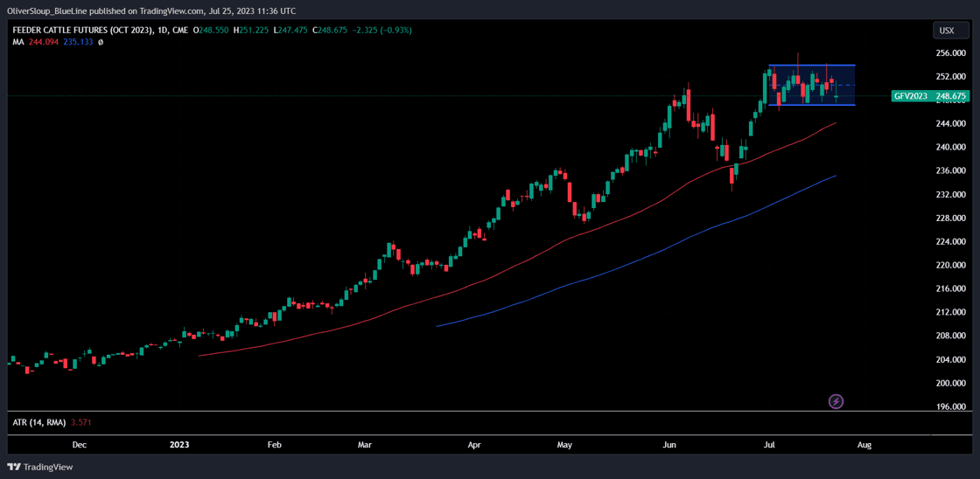Viewport: 980px width, 479px height.
Task: Click the Apr label on time axis
Action: pos(474,445)
